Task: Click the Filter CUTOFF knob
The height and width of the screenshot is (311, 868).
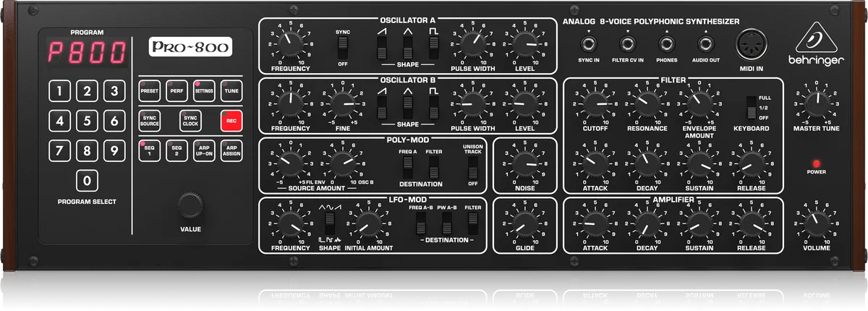Action: (595, 105)
